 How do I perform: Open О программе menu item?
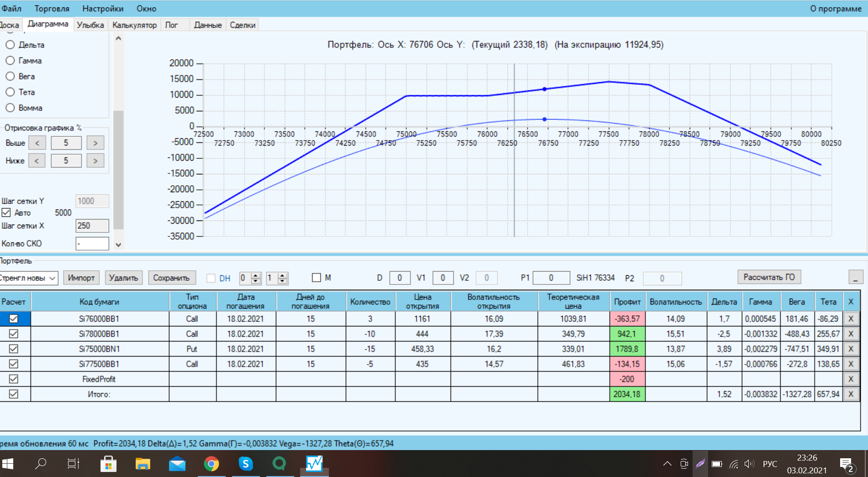(836, 9)
